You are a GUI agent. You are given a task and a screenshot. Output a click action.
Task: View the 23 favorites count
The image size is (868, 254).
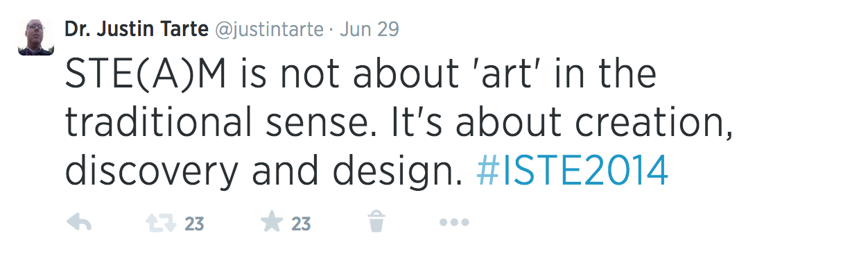pyautogui.click(x=300, y=224)
